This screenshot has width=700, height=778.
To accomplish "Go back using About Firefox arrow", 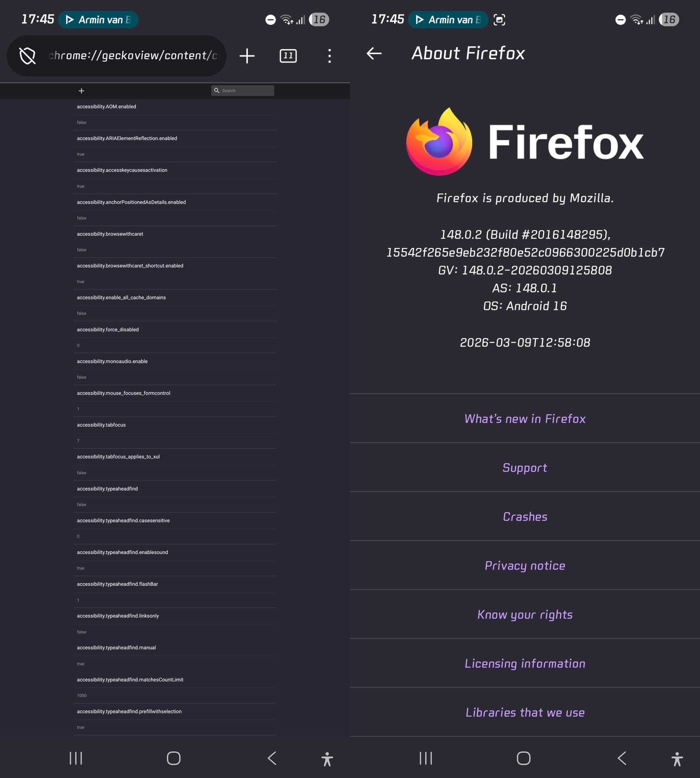I will [x=374, y=53].
